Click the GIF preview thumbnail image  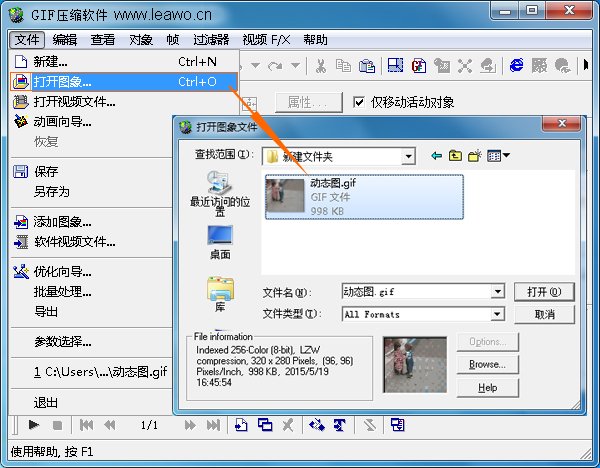tap(415, 364)
